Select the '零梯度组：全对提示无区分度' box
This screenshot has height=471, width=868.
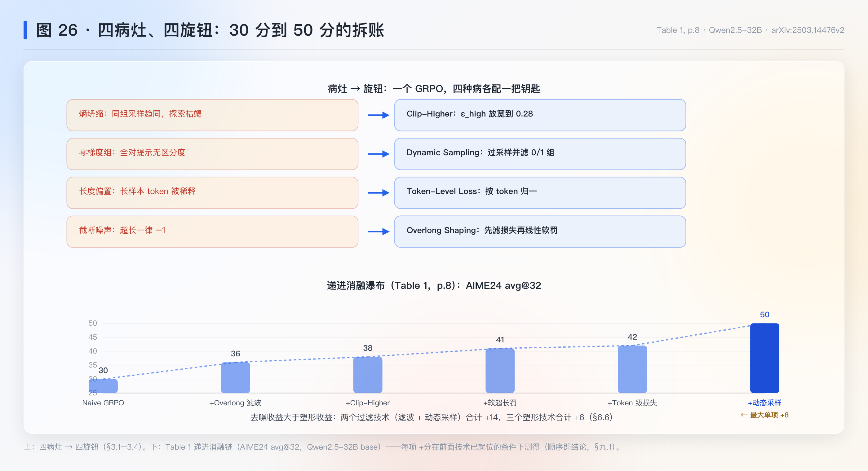tap(212, 154)
